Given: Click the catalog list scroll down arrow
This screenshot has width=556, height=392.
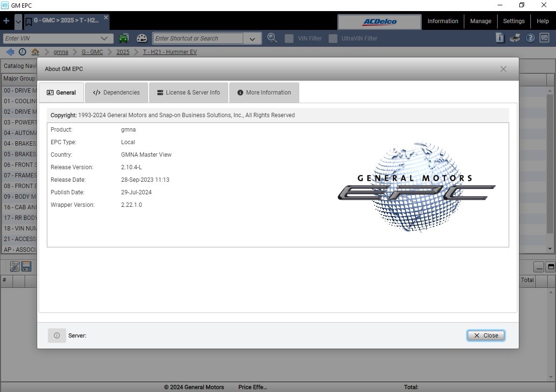Looking at the screenshot, I should (550, 249).
